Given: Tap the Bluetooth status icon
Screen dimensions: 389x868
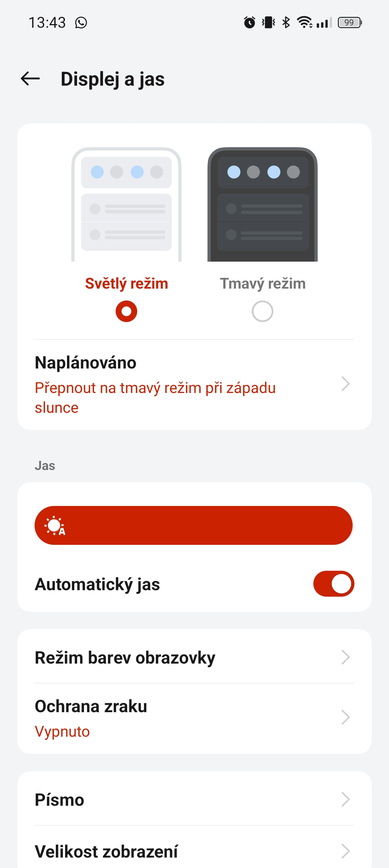Looking at the screenshot, I should 286,23.
